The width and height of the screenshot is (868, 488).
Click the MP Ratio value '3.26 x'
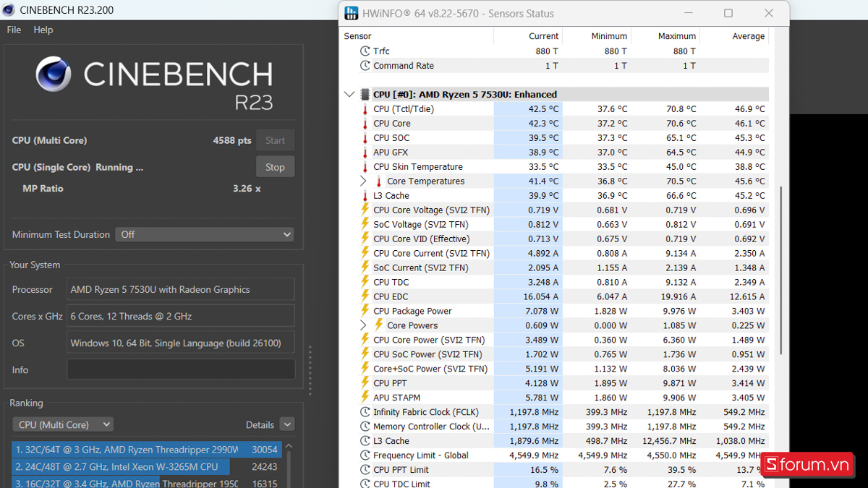tap(247, 189)
